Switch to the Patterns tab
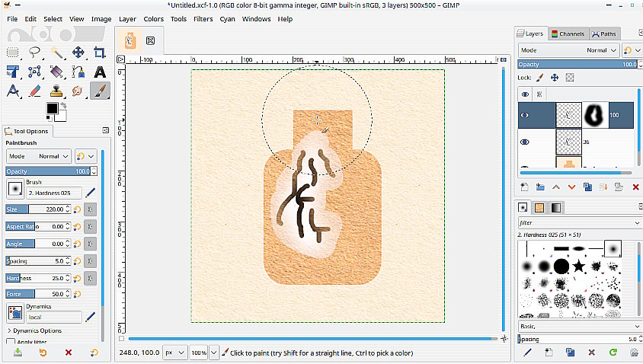 (x=539, y=208)
